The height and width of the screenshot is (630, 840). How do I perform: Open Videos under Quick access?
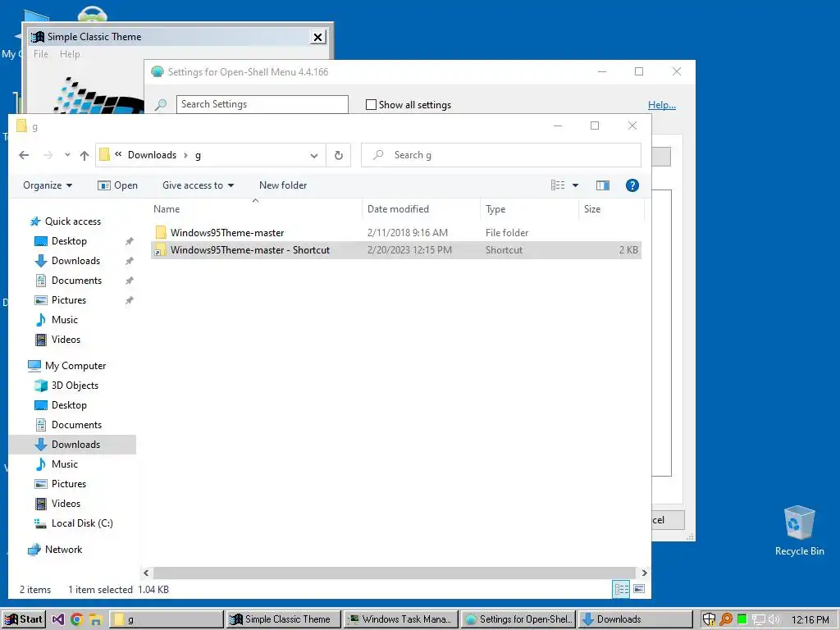tap(66, 340)
